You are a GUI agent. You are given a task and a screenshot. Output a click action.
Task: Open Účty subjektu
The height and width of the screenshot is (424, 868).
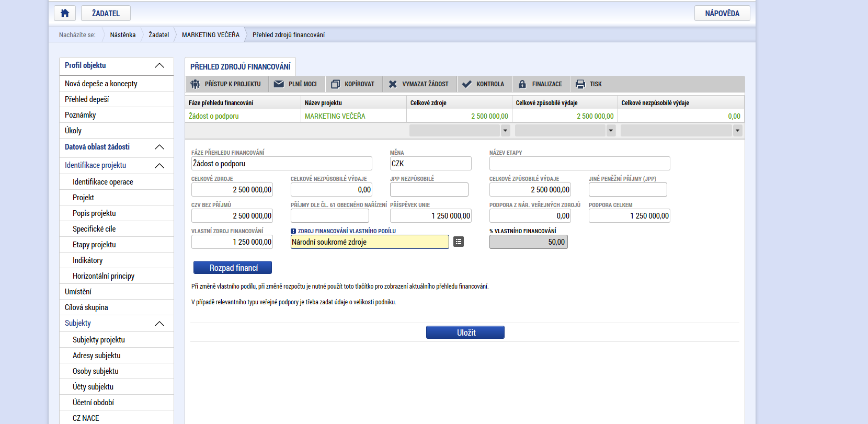[117, 387]
